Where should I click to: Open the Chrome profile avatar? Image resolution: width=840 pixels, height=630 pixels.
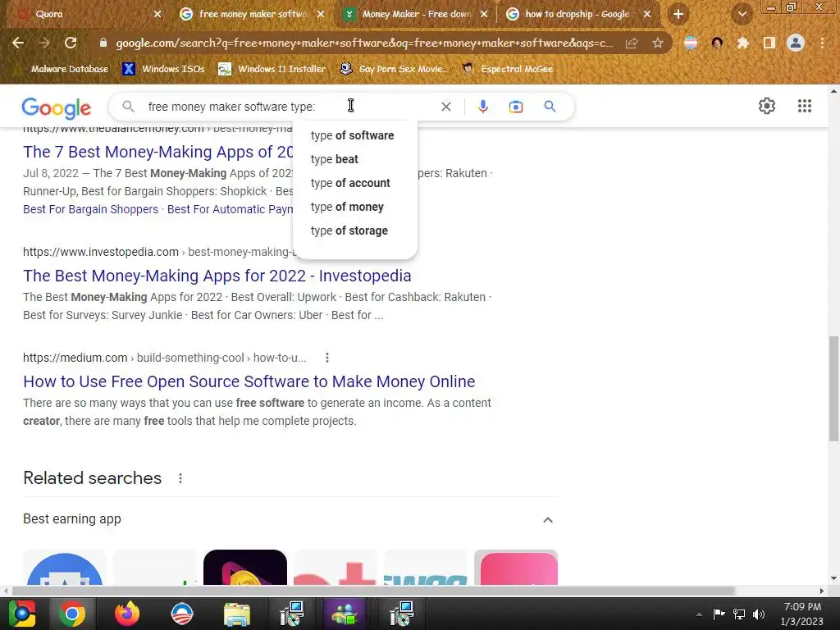click(x=796, y=43)
